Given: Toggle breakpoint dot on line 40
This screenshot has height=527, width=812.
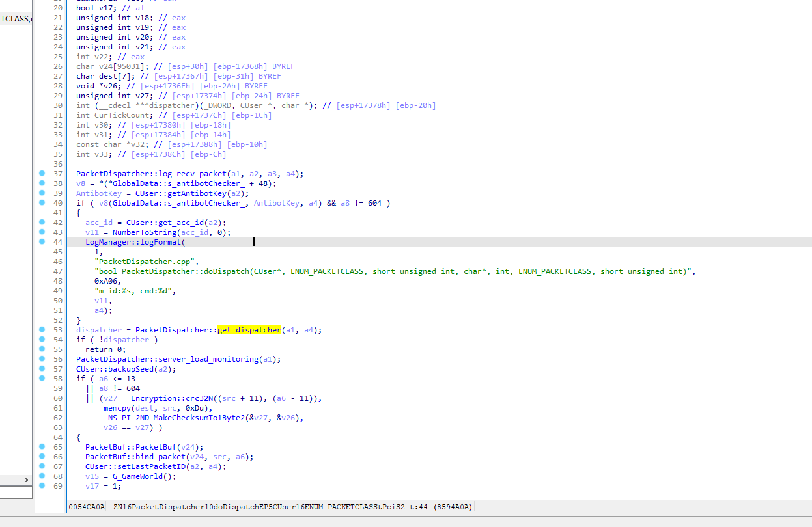Looking at the screenshot, I should point(42,203).
